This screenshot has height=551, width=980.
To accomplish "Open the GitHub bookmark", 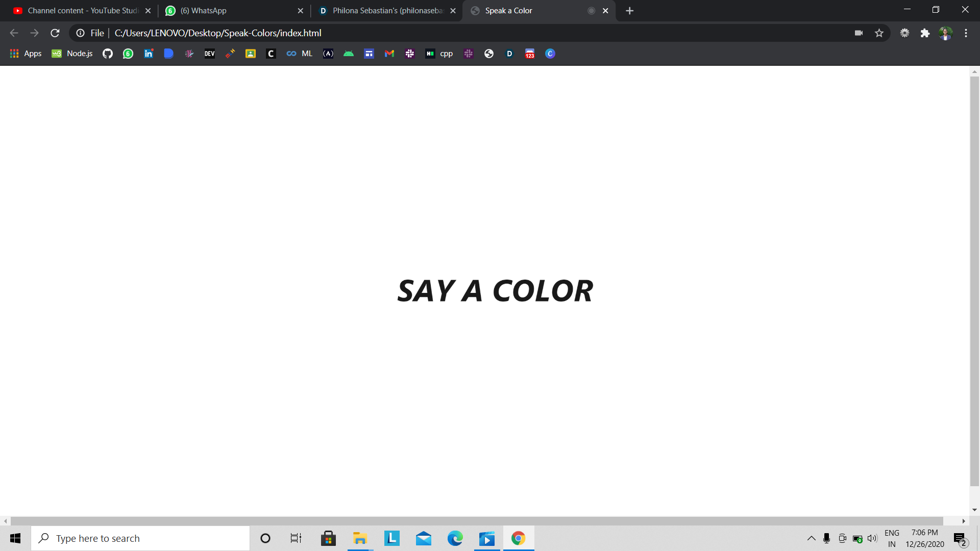I will [x=107, y=54].
